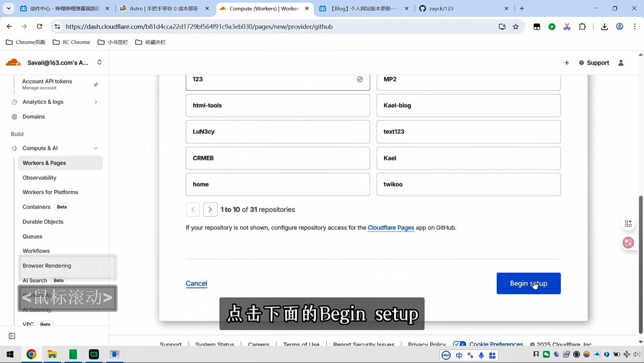Click the Cloudflare logo icon

(x=13, y=63)
